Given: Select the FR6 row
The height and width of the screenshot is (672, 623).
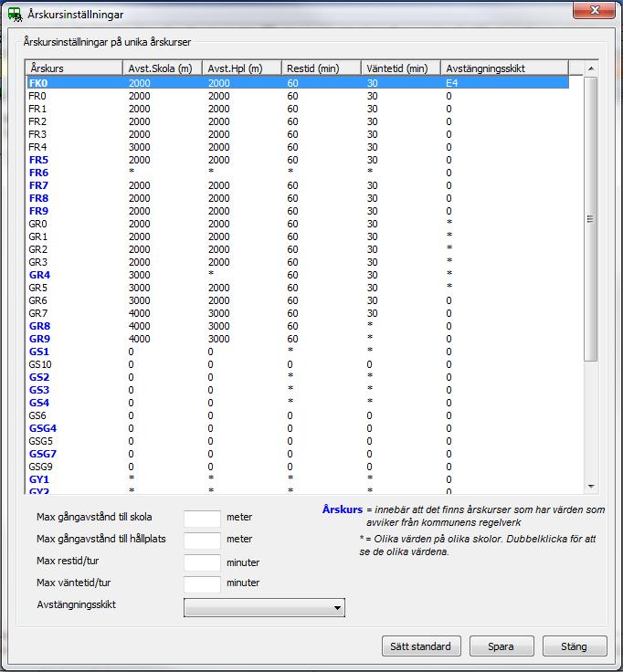Looking at the screenshot, I should click(298, 173).
